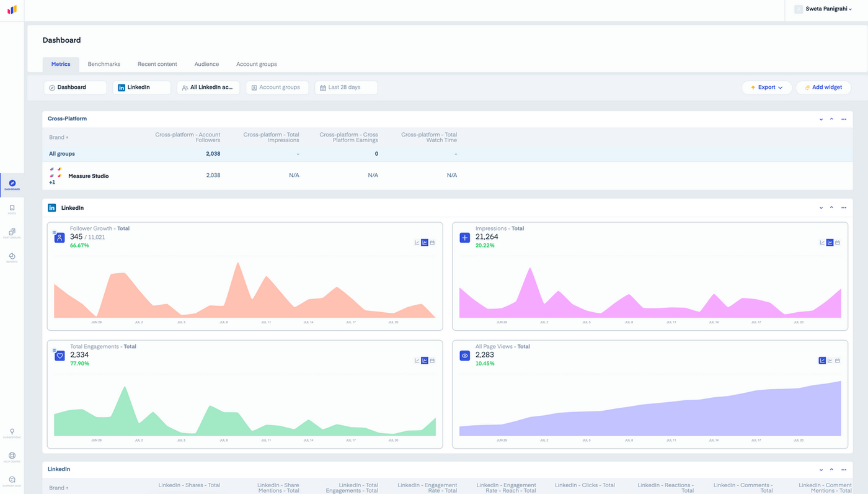This screenshot has width=868, height=494.
Task: Open Support Chat in the left sidebar
Action: click(x=12, y=481)
